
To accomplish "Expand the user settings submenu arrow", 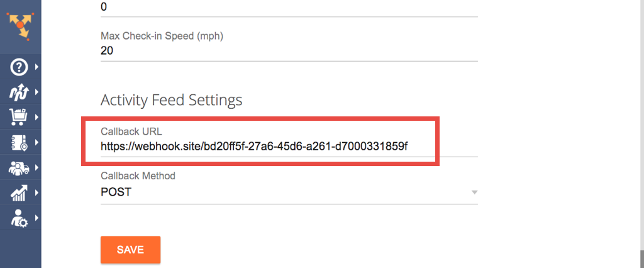I will 37,218.
